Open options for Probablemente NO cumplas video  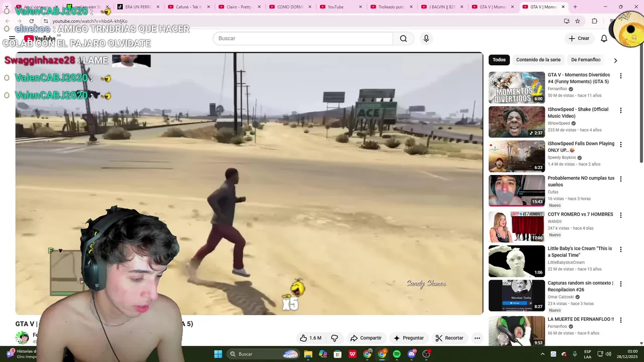(x=620, y=179)
